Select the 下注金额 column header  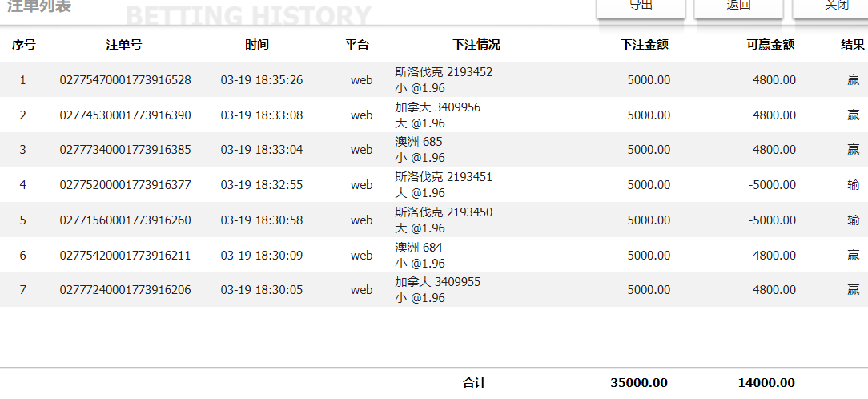(x=645, y=45)
